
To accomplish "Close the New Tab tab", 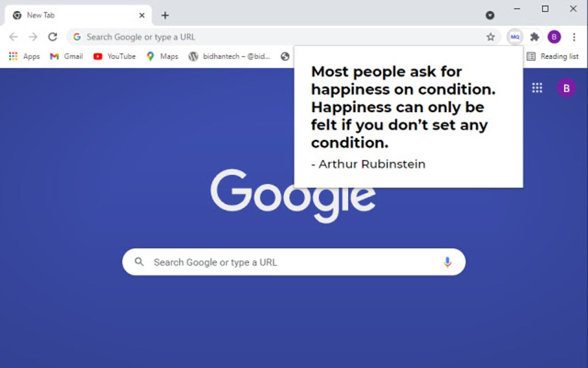I will pyautogui.click(x=142, y=16).
